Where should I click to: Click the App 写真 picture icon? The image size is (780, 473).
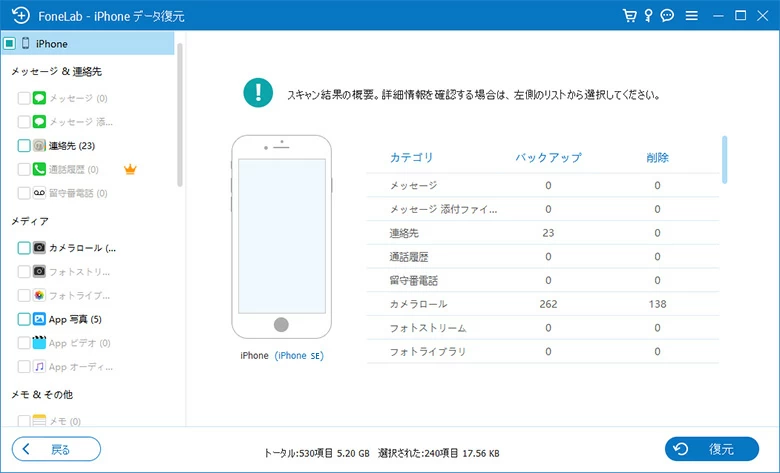[39, 320]
